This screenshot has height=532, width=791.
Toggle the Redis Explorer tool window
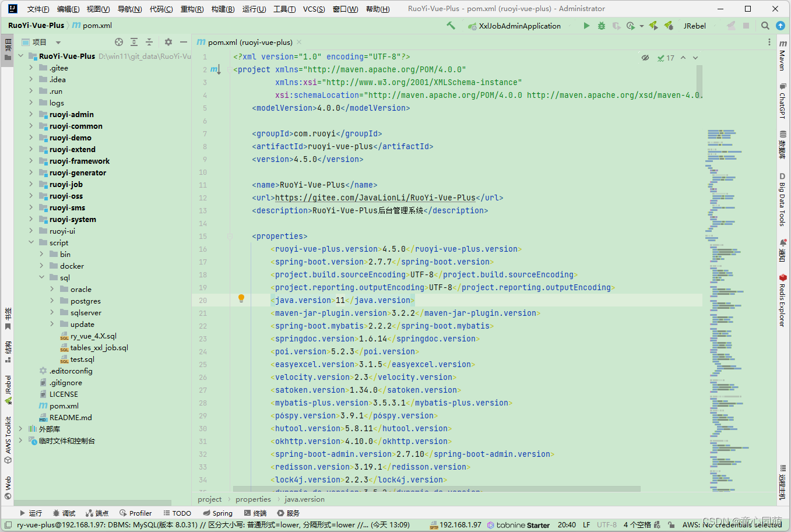point(783,301)
